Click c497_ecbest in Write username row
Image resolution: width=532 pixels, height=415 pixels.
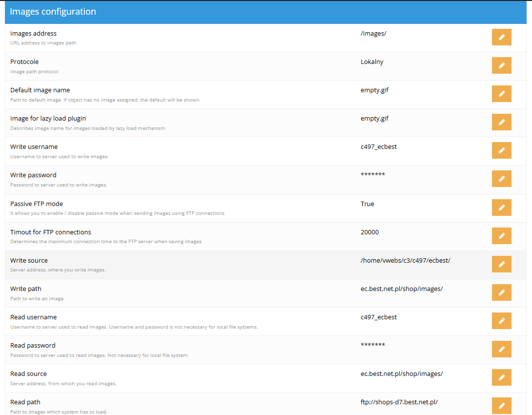(378, 147)
